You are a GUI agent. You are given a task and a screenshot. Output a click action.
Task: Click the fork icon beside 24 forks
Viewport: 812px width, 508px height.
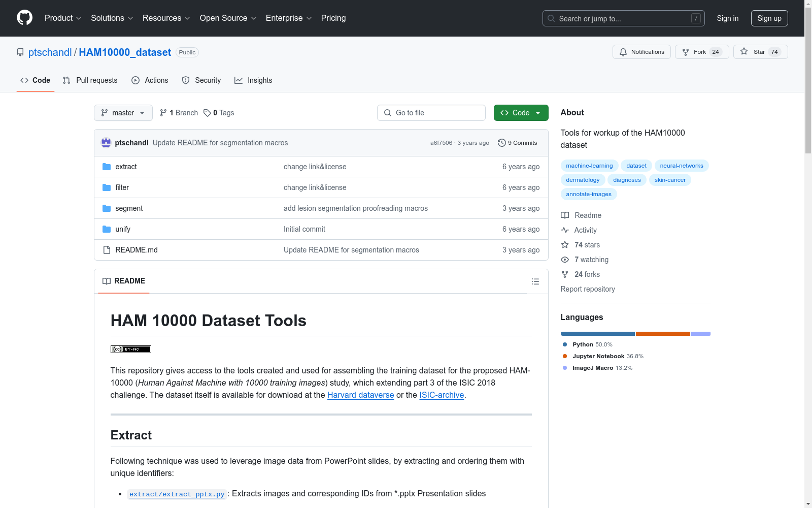(565, 274)
